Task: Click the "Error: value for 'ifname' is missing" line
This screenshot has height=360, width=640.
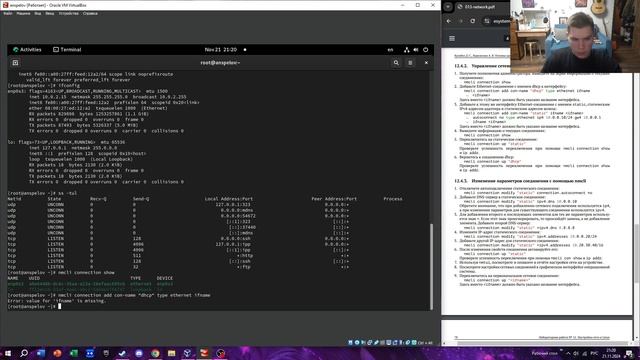Action: point(56,301)
